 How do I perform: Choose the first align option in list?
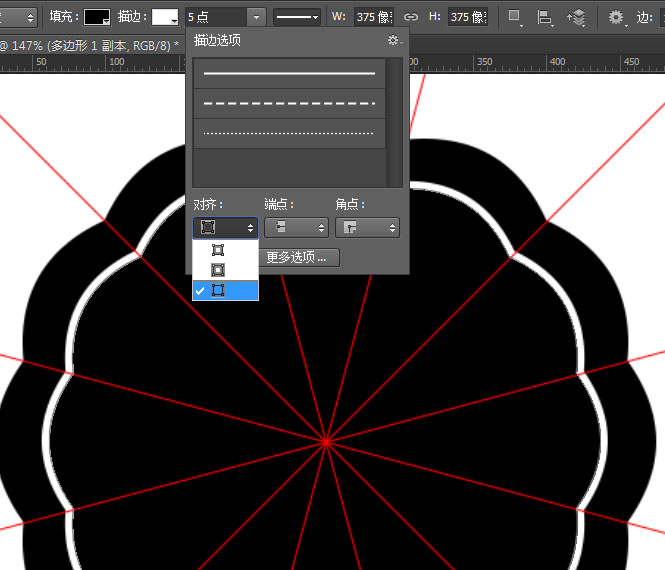[219, 250]
